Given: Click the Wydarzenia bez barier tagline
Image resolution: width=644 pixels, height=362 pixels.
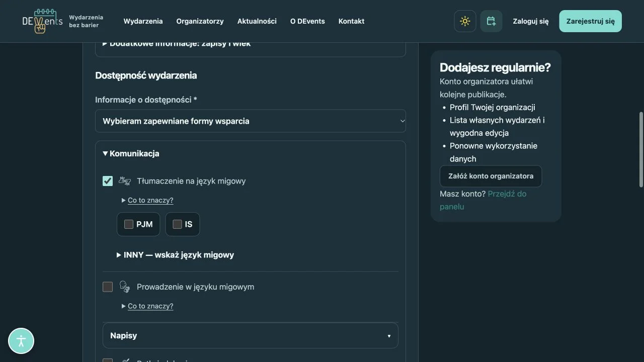Looking at the screenshot, I should (x=86, y=21).
